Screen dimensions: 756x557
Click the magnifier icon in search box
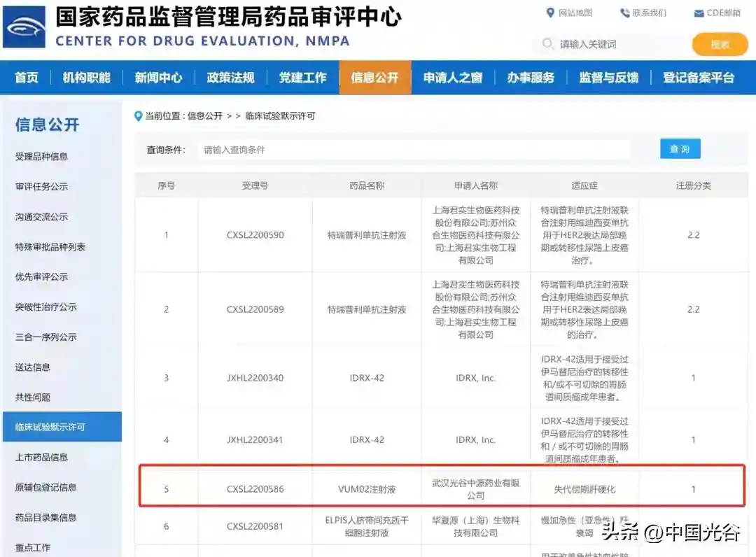click(x=547, y=44)
